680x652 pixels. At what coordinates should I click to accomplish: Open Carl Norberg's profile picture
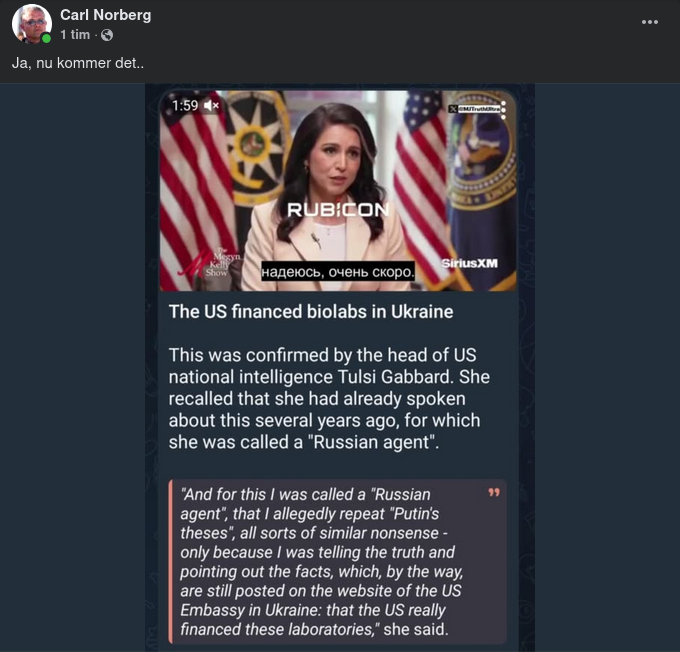point(31,23)
